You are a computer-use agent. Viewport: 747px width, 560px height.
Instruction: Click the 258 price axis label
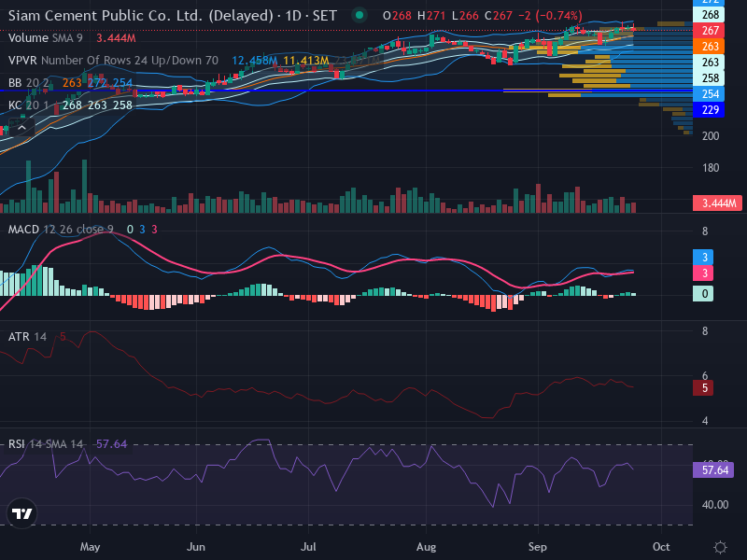tap(709, 78)
